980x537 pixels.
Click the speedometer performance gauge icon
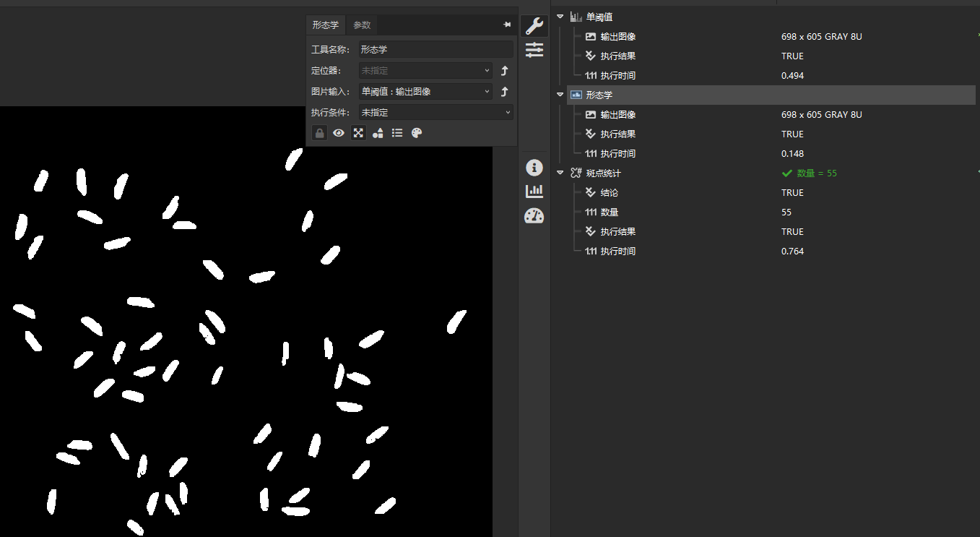pyautogui.click(x=534, y=215)
